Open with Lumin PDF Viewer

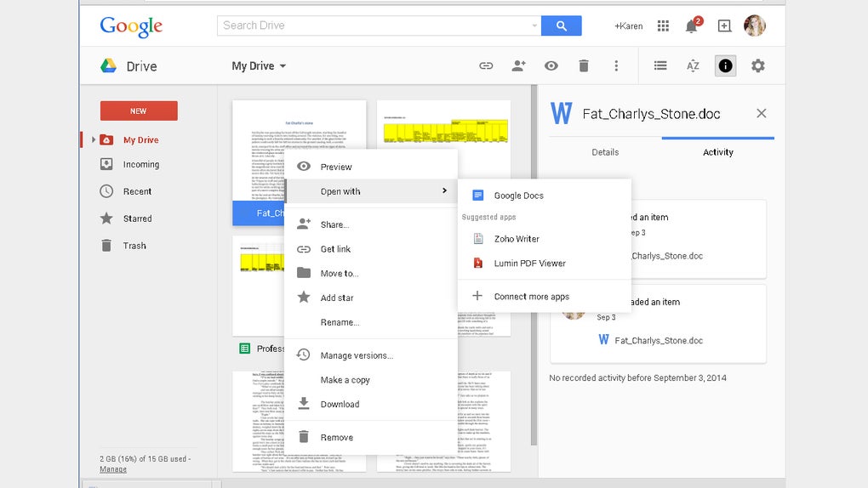[x=545, y=264]
